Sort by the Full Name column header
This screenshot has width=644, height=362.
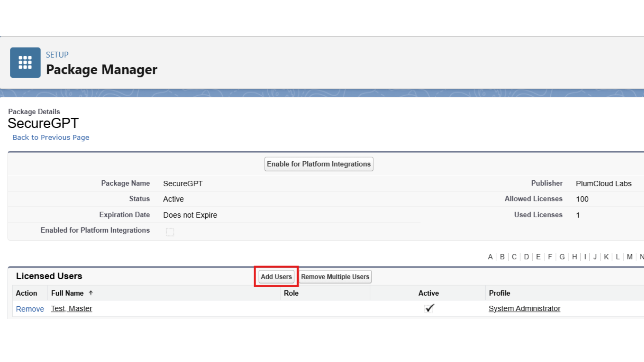67,293
